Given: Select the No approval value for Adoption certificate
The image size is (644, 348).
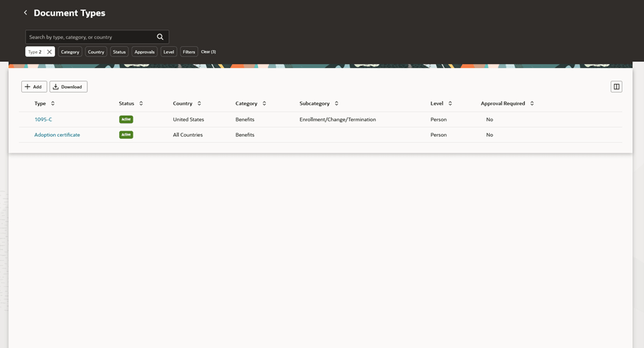Looking at the screenshot, I should 490,135.
